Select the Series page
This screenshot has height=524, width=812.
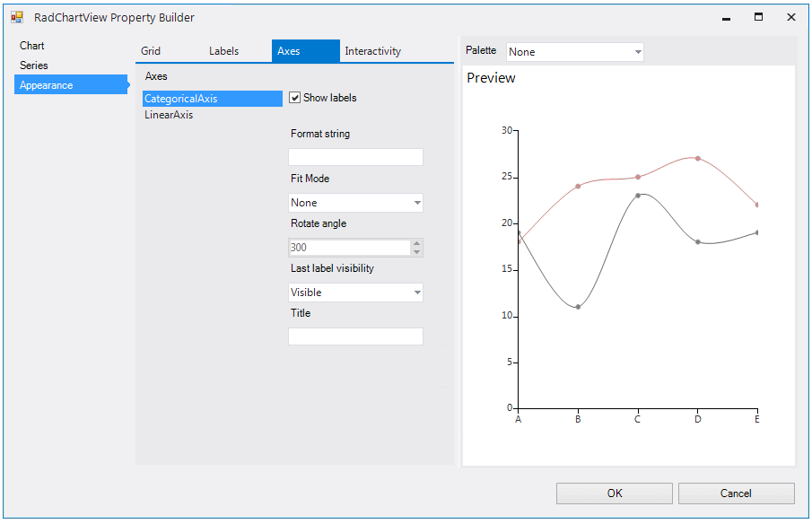[x=34, y=65]
